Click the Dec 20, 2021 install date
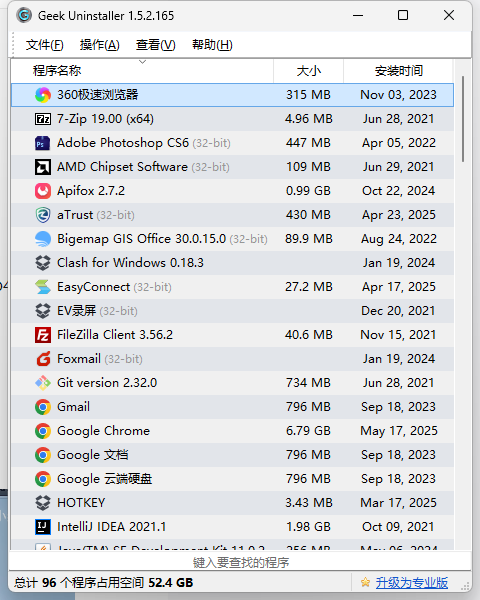The height and width of the screenshot is (600, 480). tap(398, 311)
